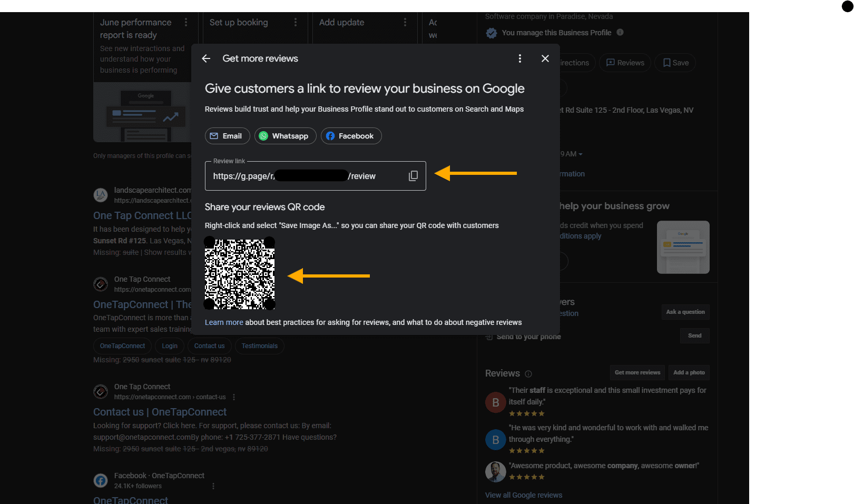Open the Set up booking card options menu
The image size is (854, 504).
[x=296, y=22]
